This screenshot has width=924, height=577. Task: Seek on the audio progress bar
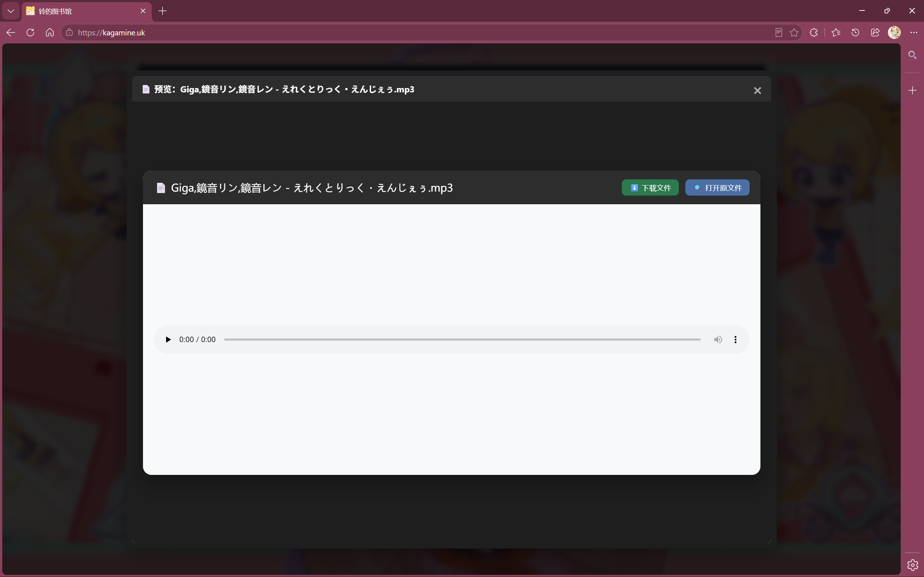tap(462, 339)
